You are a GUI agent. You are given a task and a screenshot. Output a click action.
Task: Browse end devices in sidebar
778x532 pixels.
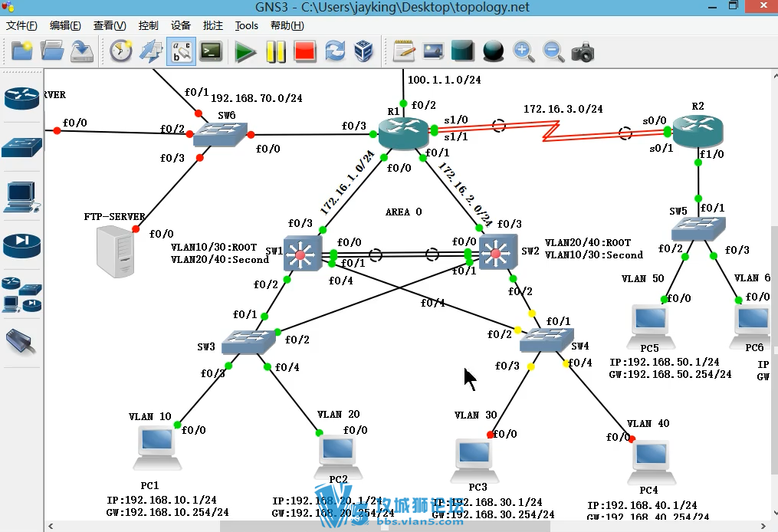pos(21,198)
